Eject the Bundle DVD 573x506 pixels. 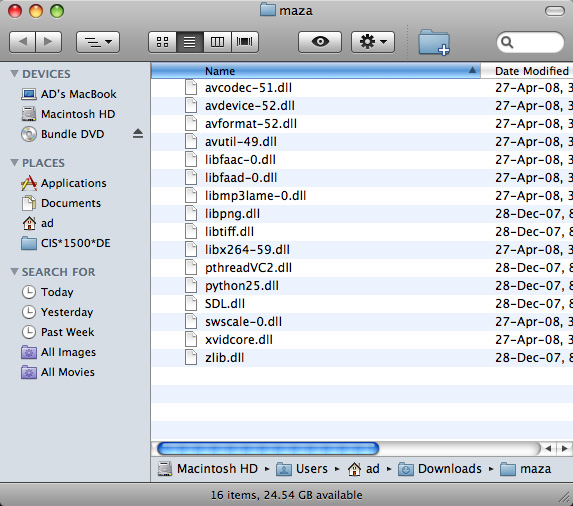pos(138,134)
